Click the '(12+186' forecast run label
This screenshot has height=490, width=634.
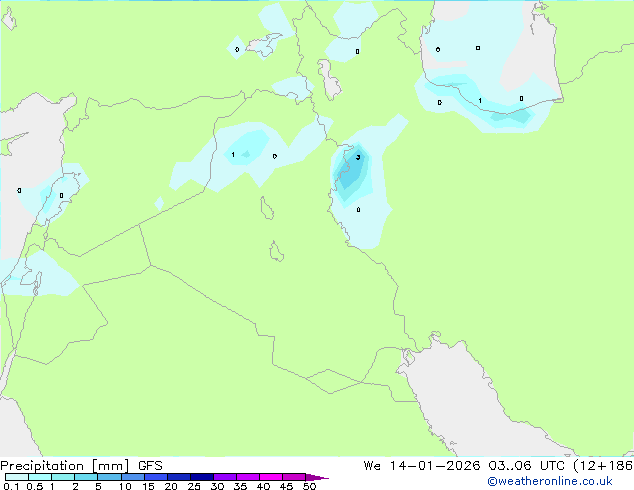coord(603,466)
